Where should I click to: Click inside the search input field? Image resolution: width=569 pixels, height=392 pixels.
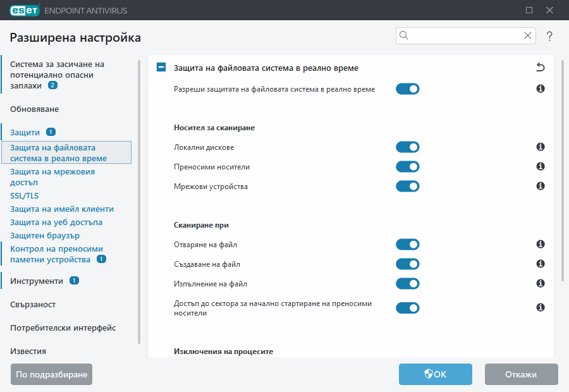pos(465,35)
